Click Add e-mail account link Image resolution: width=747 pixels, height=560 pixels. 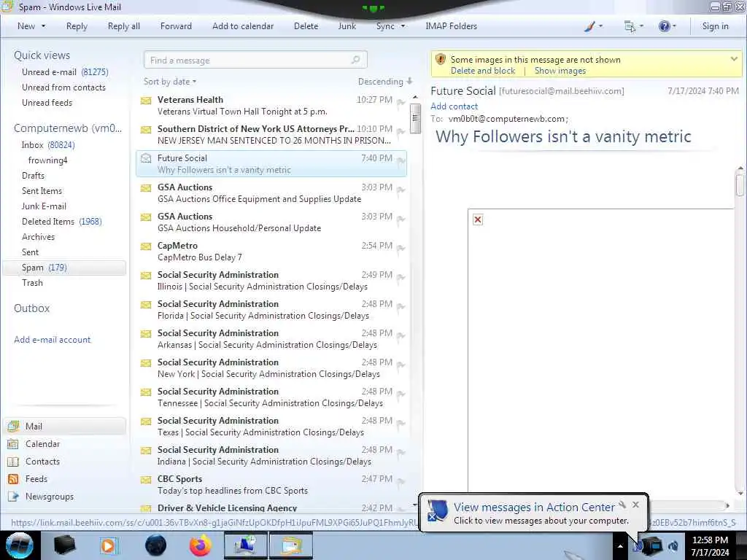click(52, 340)
